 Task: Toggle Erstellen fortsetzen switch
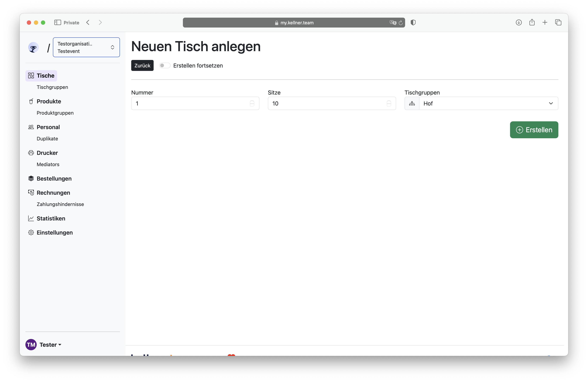(x=165, y=65)
